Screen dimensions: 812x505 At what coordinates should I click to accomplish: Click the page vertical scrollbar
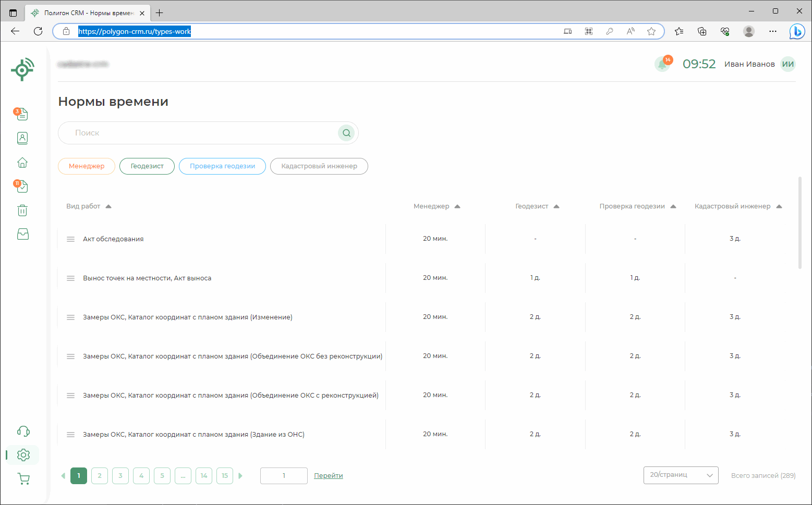(800, 223)
